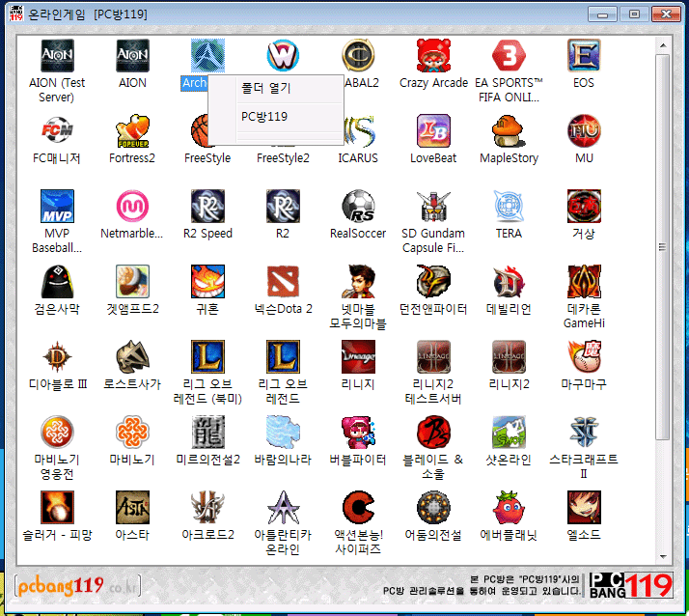Launch the 버블파이터 icon
The image size is (689, 616).
click(358, 433)
